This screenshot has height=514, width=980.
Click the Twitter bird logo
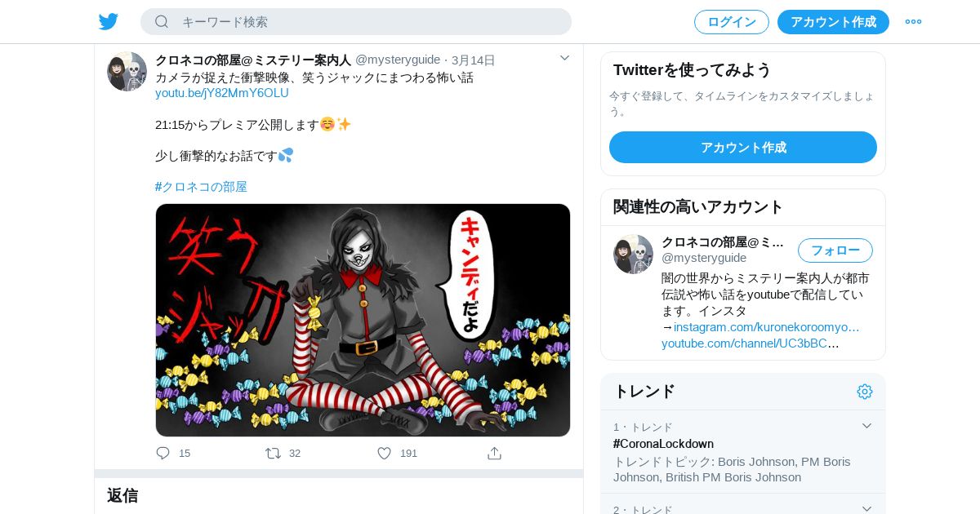pos(109,22)
